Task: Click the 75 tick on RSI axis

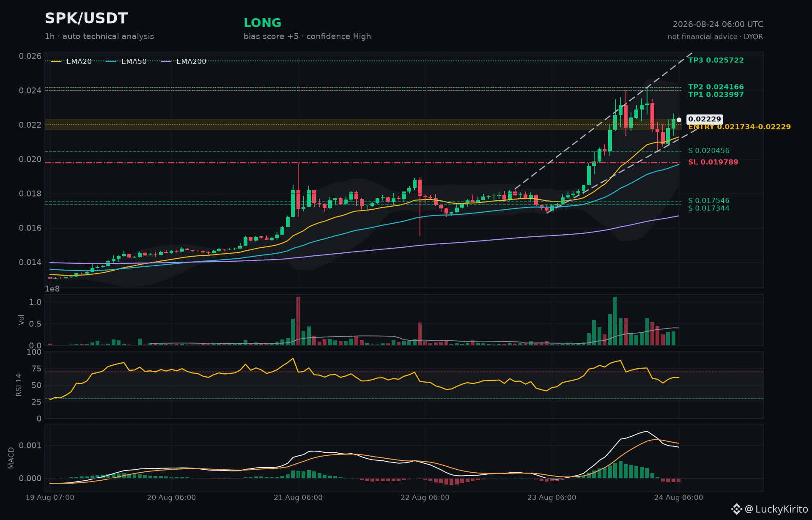Action: pyautogui.click(x=37, y=369)
